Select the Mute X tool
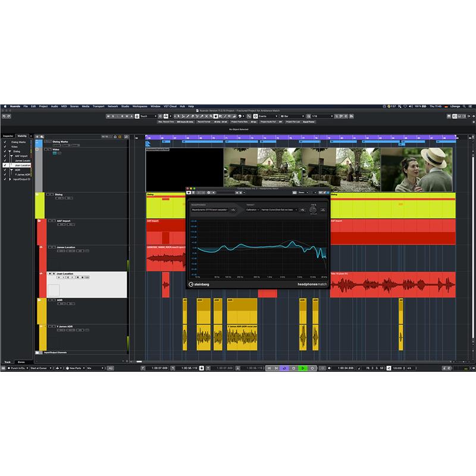476x476 pixels. coord(206,116)
